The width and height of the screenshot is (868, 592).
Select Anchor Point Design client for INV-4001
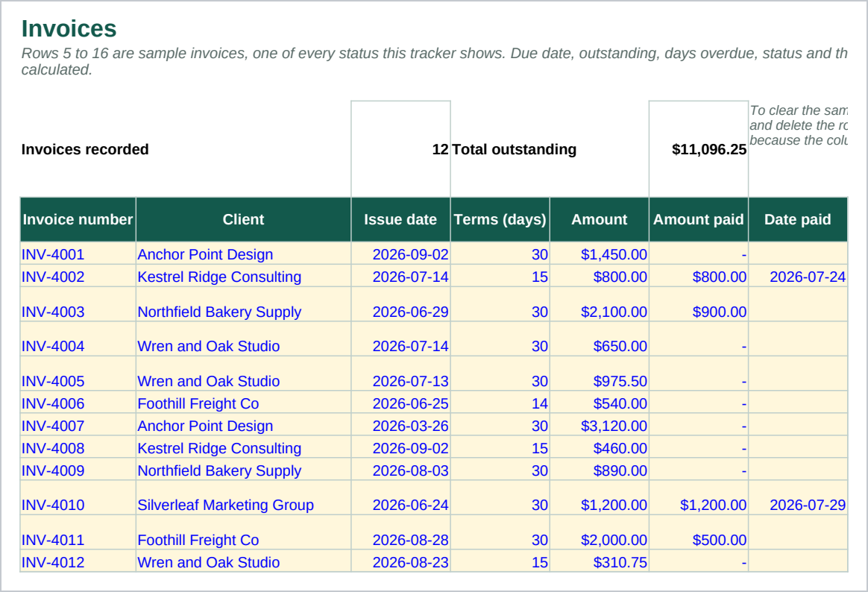pyautogui.click(x=244, y=254)
